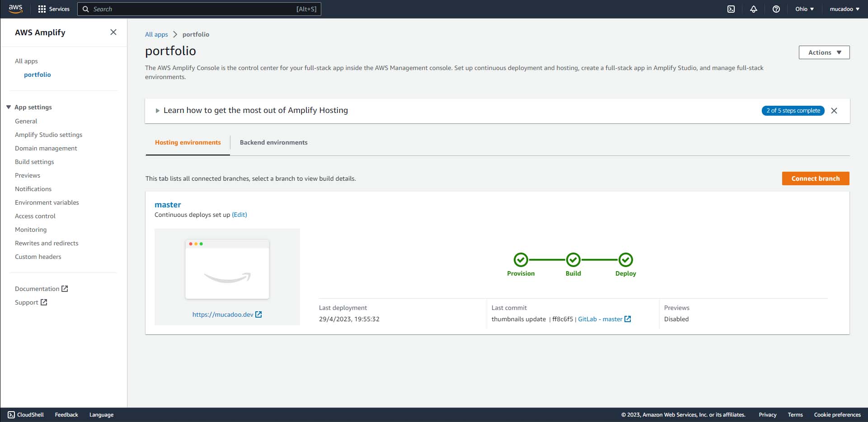Open Access control
This screenshot has width=868, height=422.
point(35,216)
